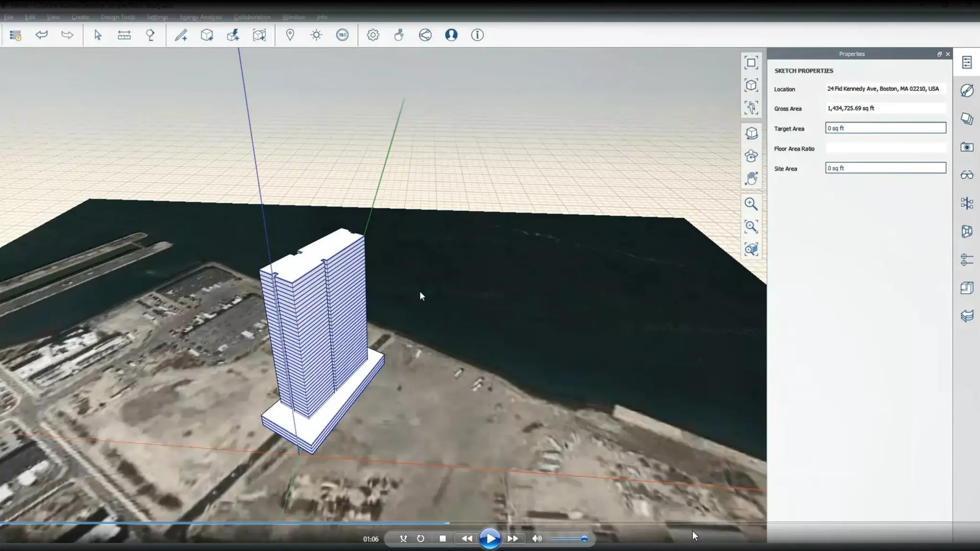Toggle repeat in the media player
This screenshot has height=551, width=980.
coord(421,539)
